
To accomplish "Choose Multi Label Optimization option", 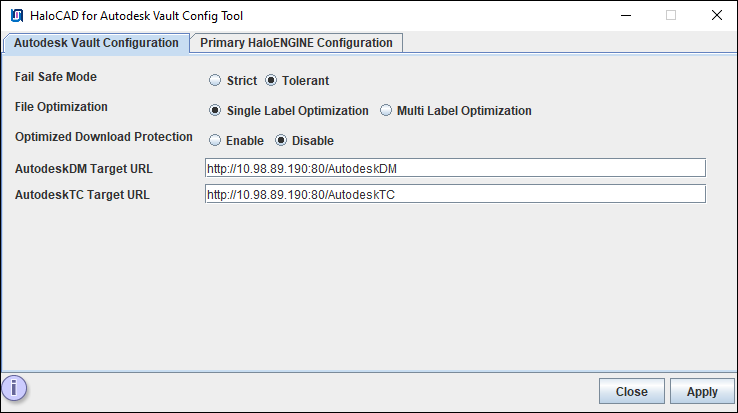I will coord(385,111).
